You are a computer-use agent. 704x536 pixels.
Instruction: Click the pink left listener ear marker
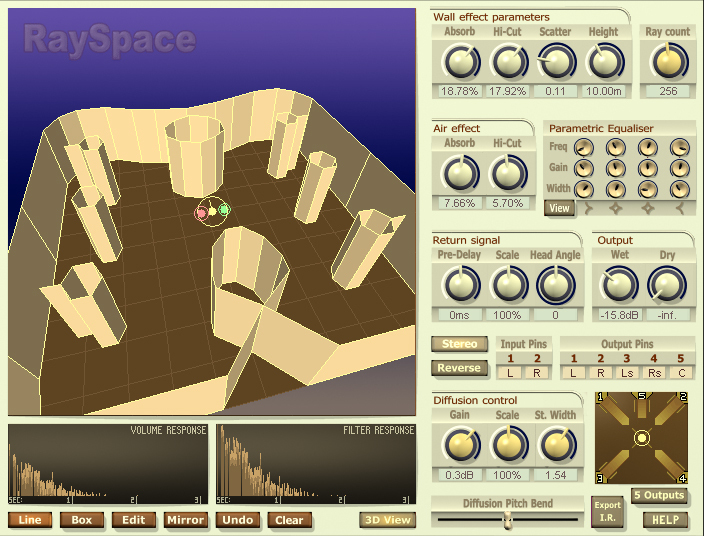coord(201,213)
